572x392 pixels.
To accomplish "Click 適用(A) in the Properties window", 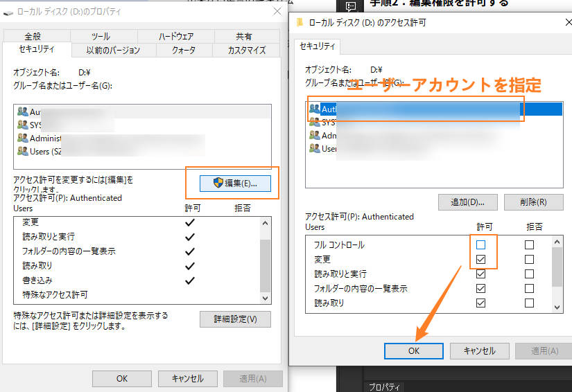I will pyautogui.click(x=253, y=379).
